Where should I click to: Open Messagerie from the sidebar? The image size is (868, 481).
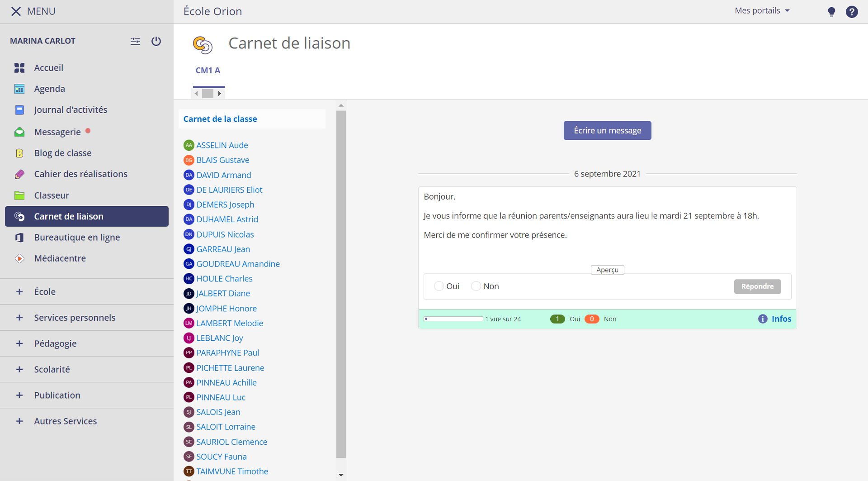pos(57,132)
